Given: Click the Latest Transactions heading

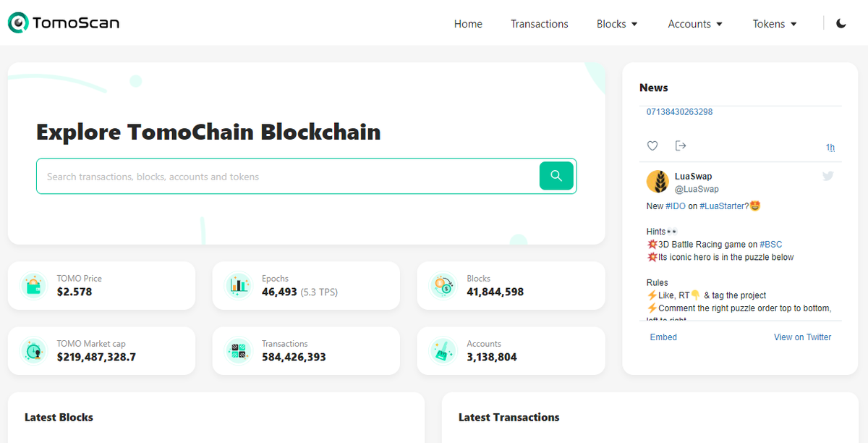Looking at the screenshot, I should click(x=509, y=417).
